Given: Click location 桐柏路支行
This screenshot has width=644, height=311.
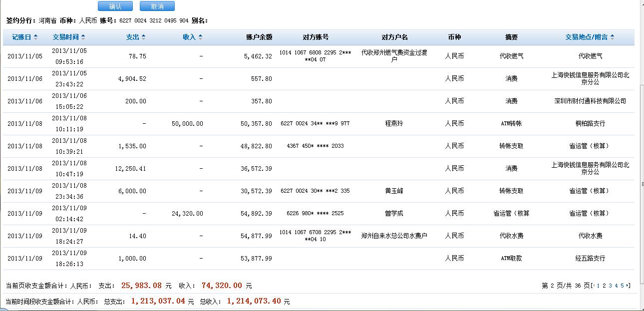Looking at the screenshot, I should pyautogui.click(x=590, y=124).
